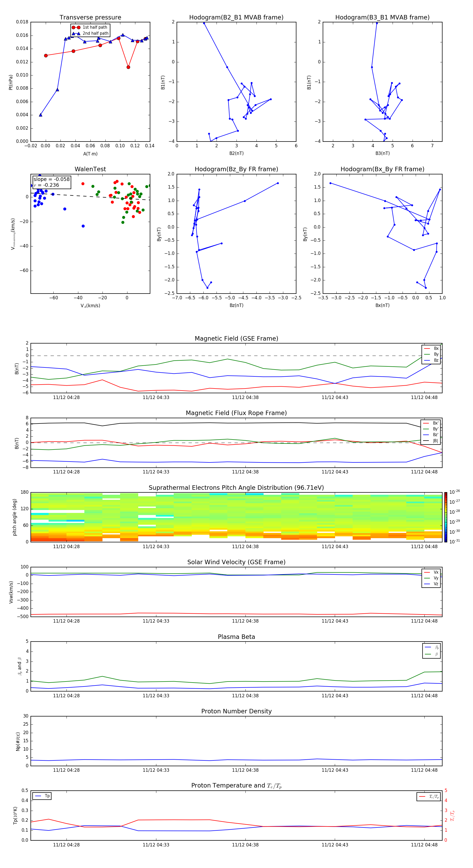
Task: Click the 'B3(nT)' x-axis label
Action: pyautogui.click(x=382, y=154)
